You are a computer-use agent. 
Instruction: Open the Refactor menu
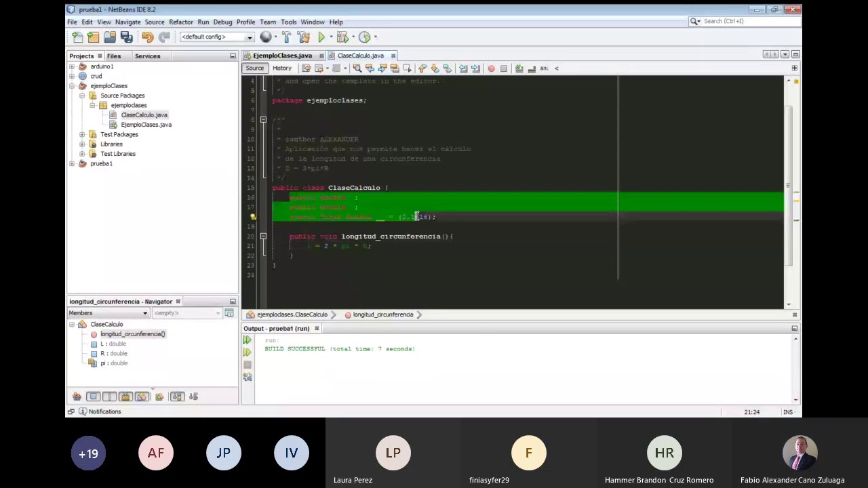(x=181, y=22)
